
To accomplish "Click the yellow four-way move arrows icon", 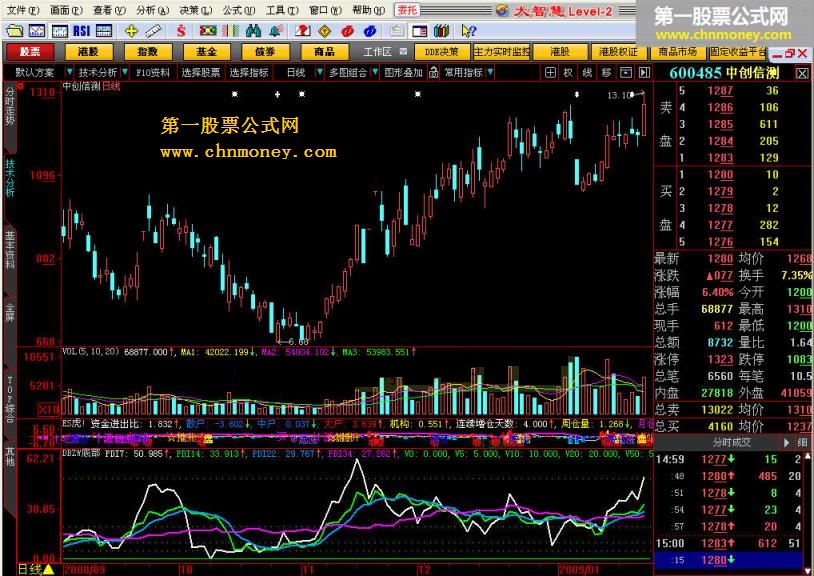I will click(x=131, y=31).
